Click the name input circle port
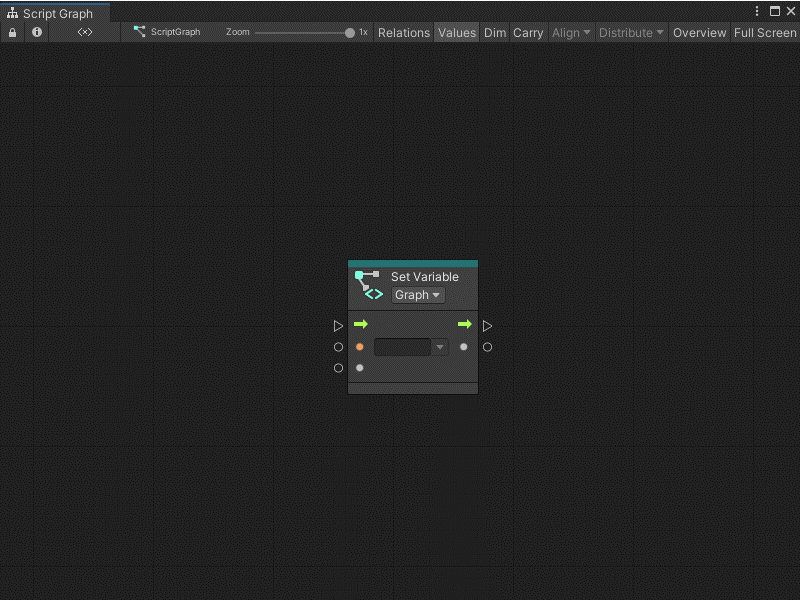 338,347
